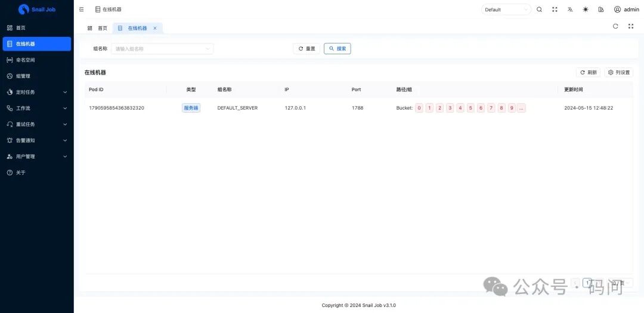644x313 pixels.
Task: Click the port value 1788
Action: tap(357, 108)
